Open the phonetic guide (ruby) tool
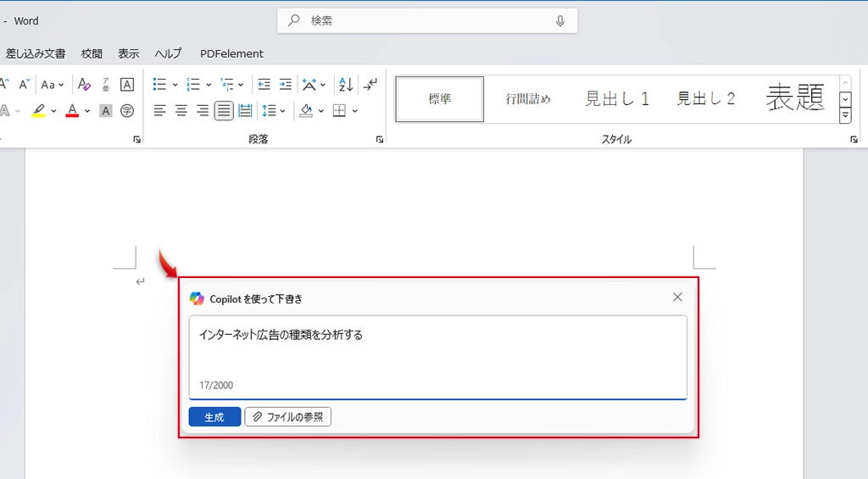Image resolution: width=868 pixels, height=479 pixels. pyautogui.click(x=106, y=84)
